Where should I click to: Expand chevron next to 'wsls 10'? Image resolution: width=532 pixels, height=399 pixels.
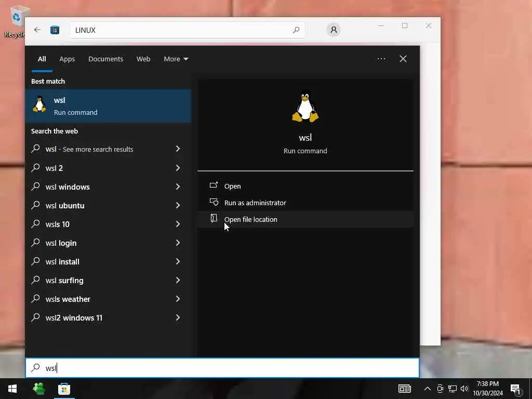(178, 224)
